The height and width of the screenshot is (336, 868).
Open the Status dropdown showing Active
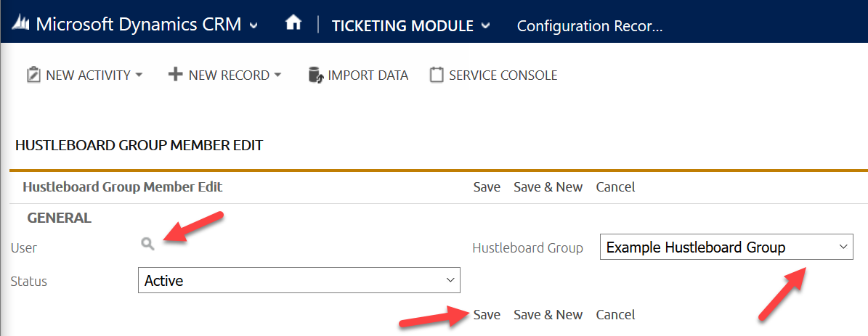tap(299, 281)
